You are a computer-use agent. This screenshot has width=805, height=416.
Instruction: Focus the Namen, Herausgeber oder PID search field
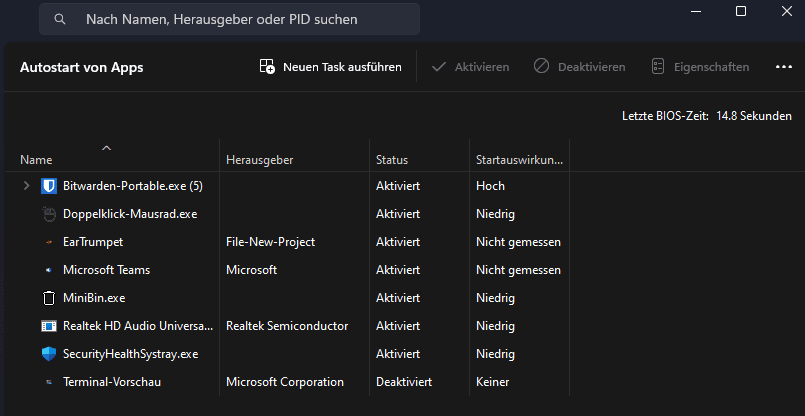click(x=229, y=20)
